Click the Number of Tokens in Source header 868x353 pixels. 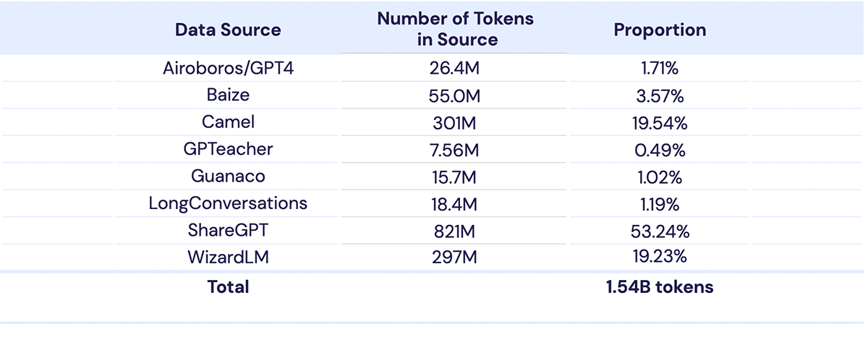(x=456, y=30)
